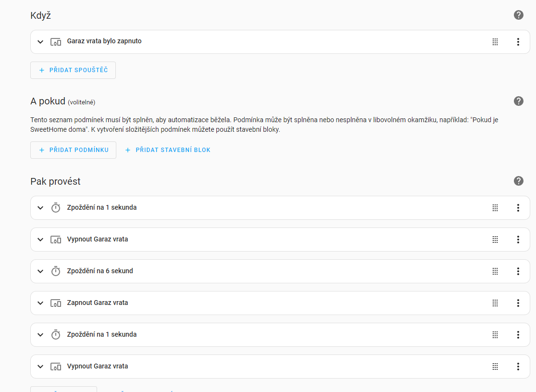The image size is (536, 392).
Task: Open the three-dot menu on the 6 sekund delay
Action: point(518,271)
